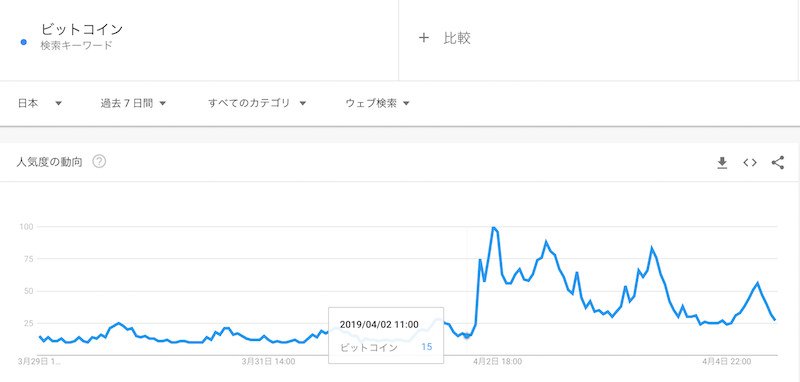Open the 日本 region dropdown
Screen dimensions: 800x382
click(x=40, y=104)
